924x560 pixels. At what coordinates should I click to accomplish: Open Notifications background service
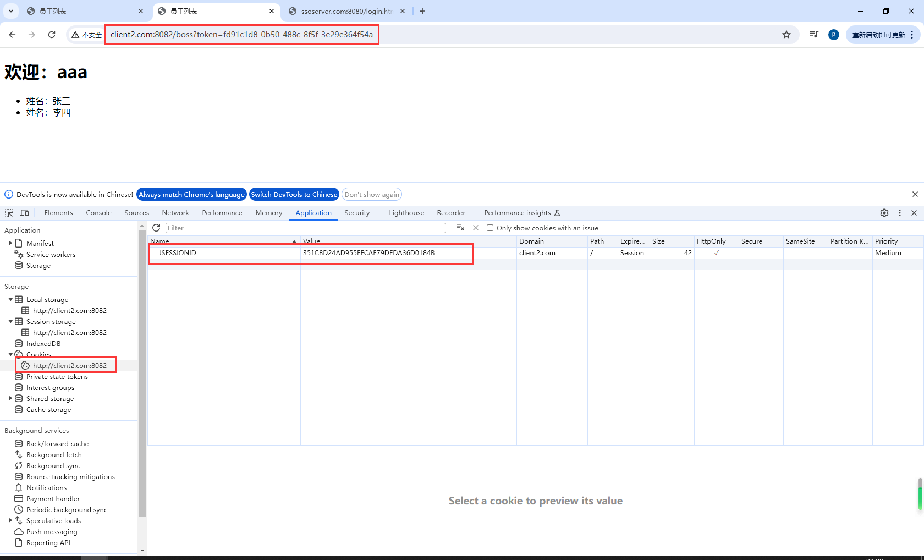click(x=46, y=487)
